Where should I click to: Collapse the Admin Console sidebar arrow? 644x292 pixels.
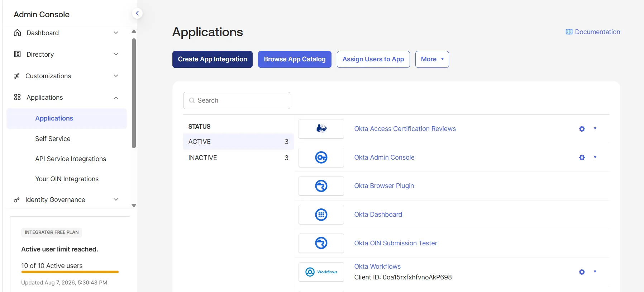point(137,13)
